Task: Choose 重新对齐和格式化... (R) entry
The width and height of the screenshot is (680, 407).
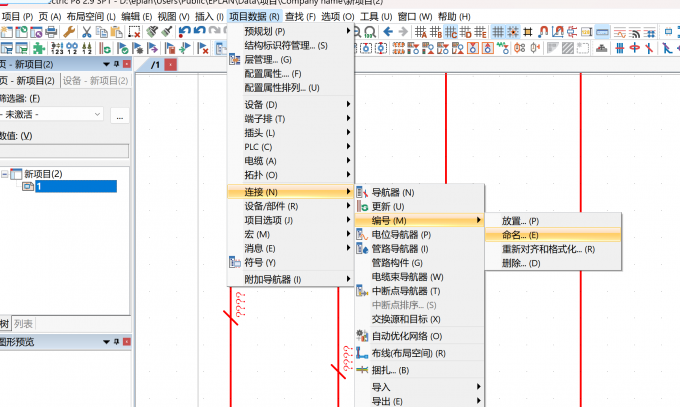Action: coord(553,249)
